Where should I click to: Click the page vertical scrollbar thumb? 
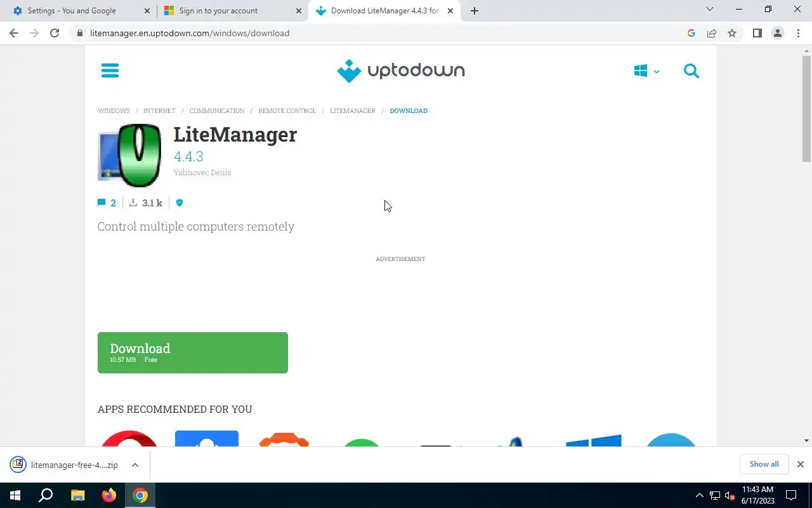(806, 109)
